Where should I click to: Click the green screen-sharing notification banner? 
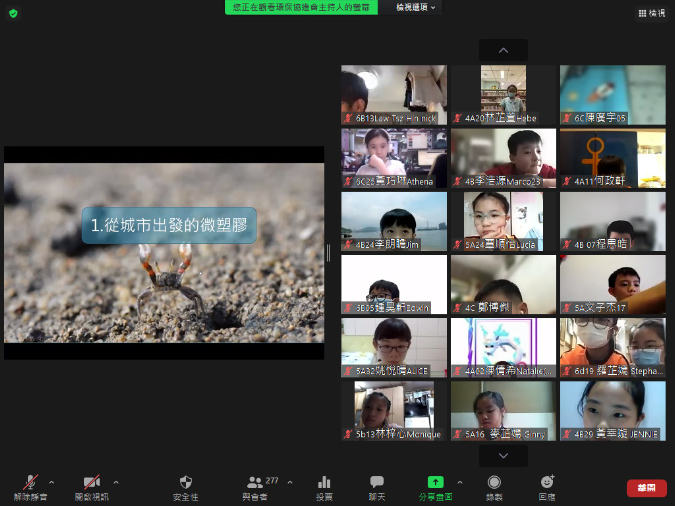(x=301, y=7)
